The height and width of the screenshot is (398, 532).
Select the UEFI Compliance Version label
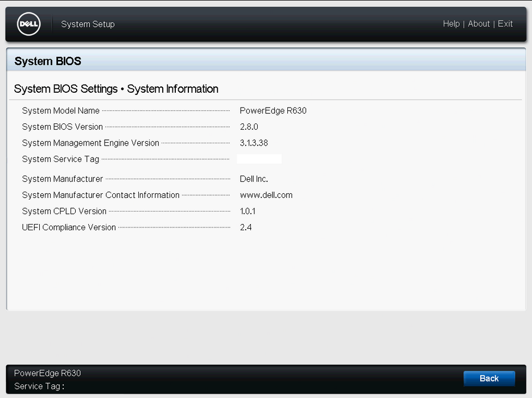(x=69, y=227)
